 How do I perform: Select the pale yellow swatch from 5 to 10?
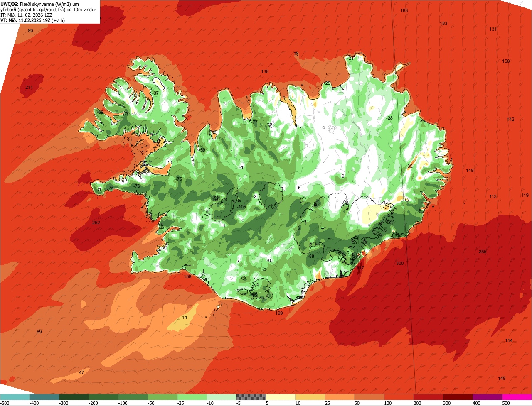[x=281, y=397]
